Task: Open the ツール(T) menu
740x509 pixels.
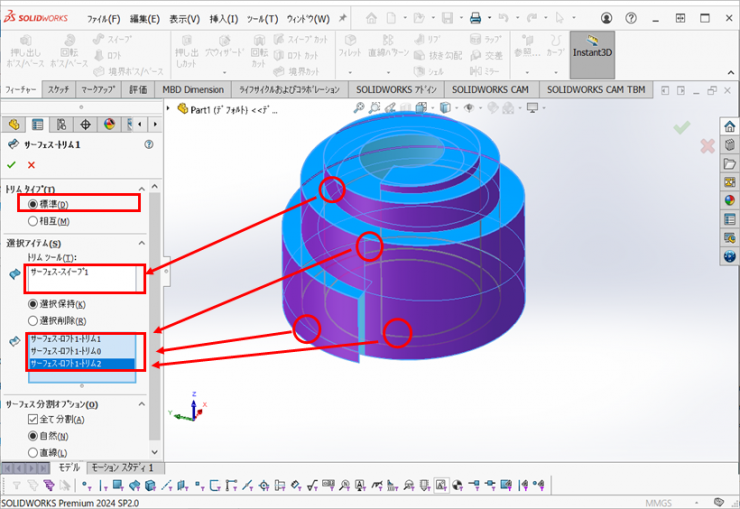Action: [x=262, y=19]
